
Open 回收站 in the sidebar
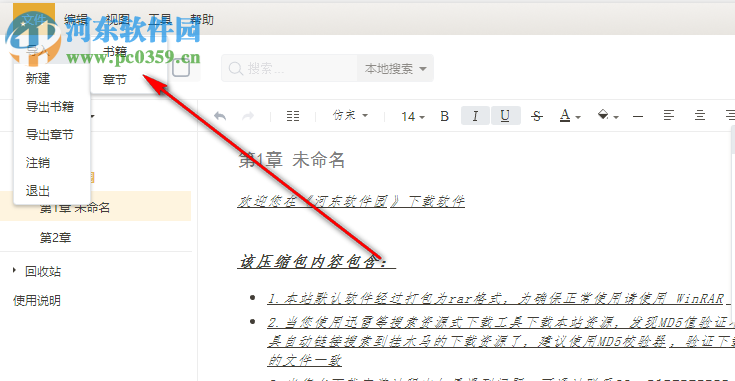(x=43, y=271)
